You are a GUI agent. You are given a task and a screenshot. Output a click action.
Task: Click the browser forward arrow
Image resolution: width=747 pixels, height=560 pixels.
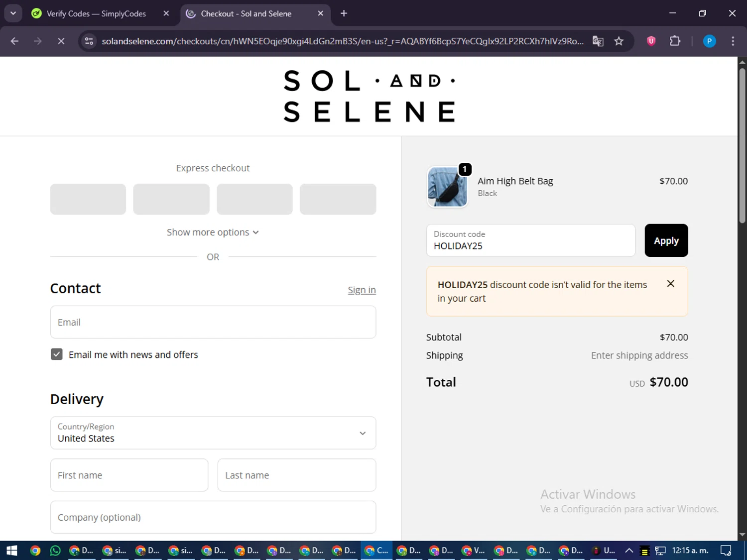tap(38, 41)
